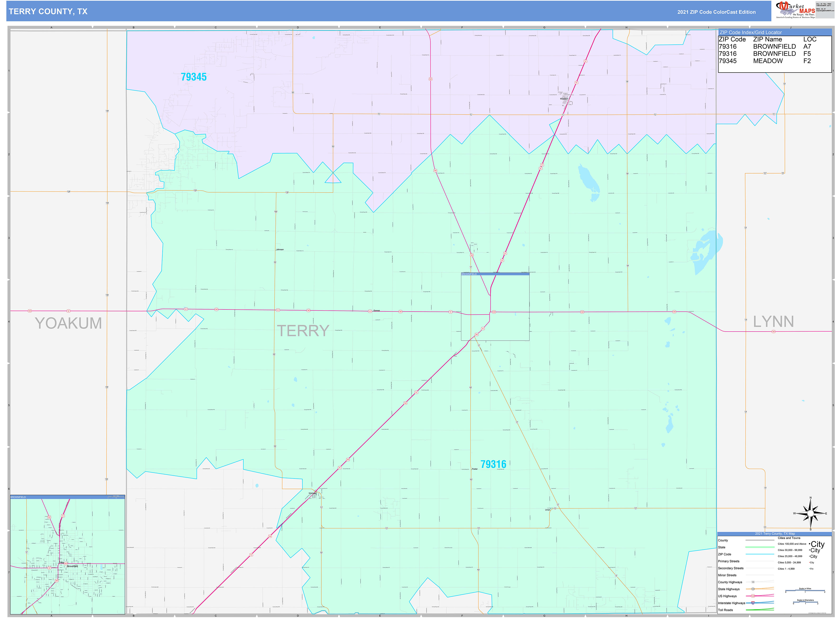
Task: Expand the 2021 Terry County TX Map legend
Action: [x=775, y=534]
